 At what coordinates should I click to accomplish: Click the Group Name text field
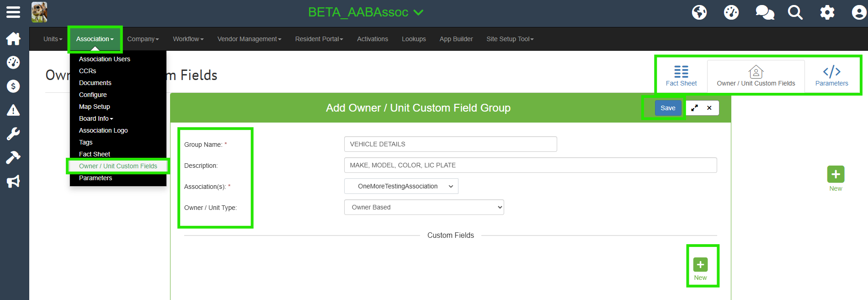450,144
